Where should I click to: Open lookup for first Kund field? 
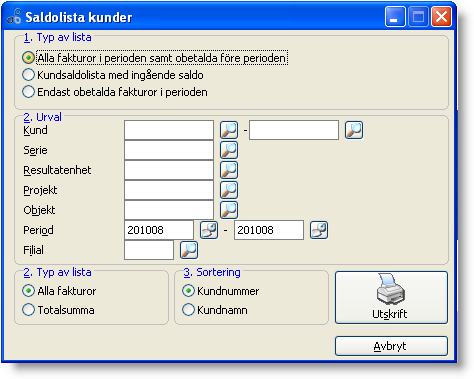(x=229, y=130)
